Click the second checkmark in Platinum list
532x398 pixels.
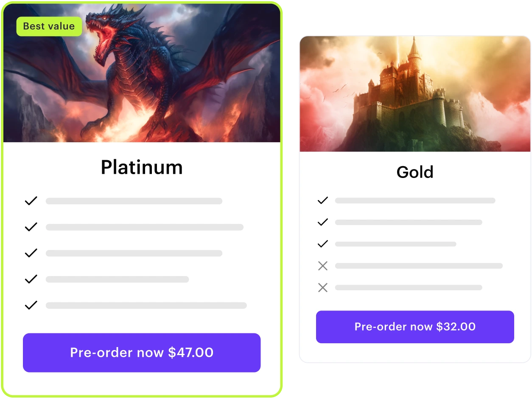[31, 227]
